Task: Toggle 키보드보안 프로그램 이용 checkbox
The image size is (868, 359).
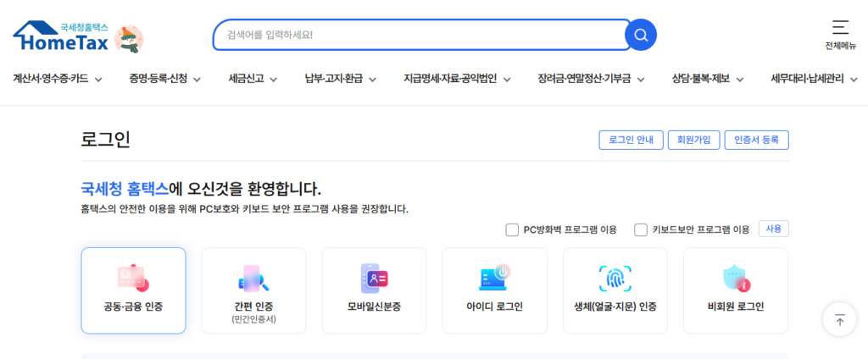Action: pyautogui.click(x=641, y=229)
